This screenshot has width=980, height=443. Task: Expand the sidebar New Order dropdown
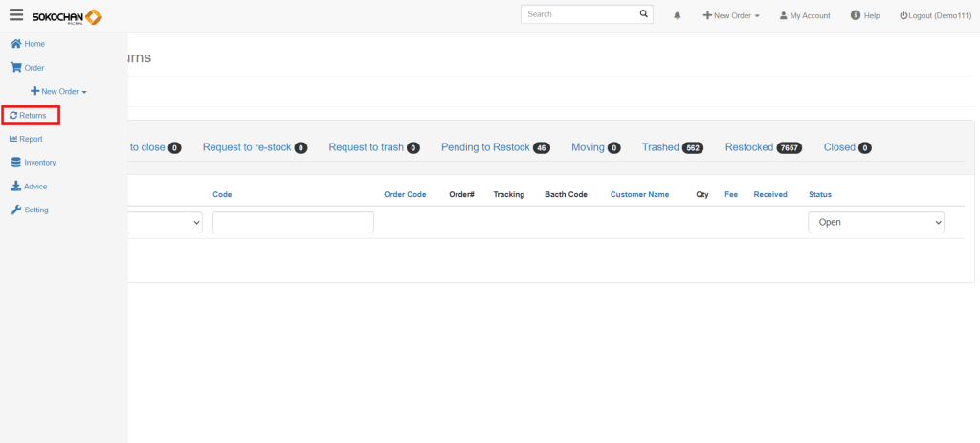[x=59, y=92]
